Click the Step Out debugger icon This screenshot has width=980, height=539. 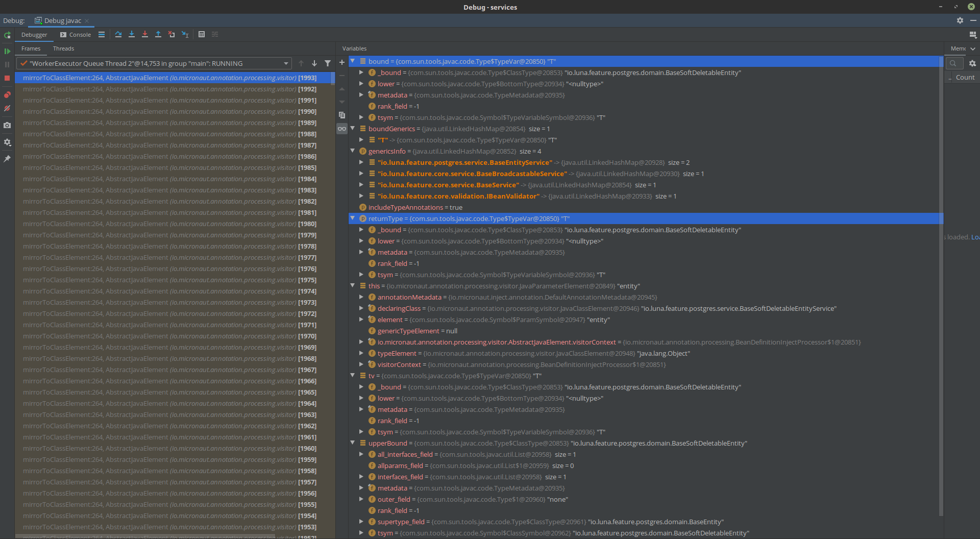[x=158, y=34]
